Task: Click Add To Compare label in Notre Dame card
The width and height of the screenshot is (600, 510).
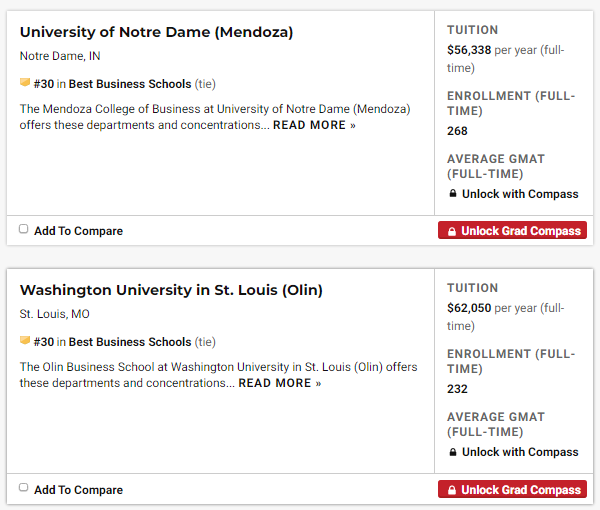Action: tap(78, 231)
